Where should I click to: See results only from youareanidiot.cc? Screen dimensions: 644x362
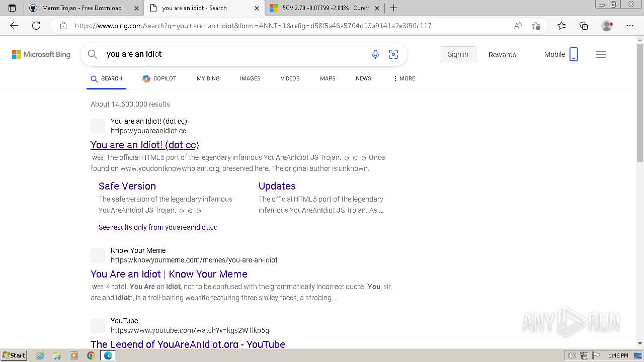158,227
